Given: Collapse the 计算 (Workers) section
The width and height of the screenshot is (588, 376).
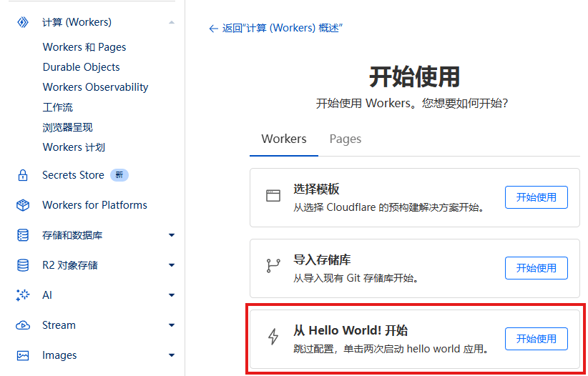Looking at the screenshot, I should point(172,22).
